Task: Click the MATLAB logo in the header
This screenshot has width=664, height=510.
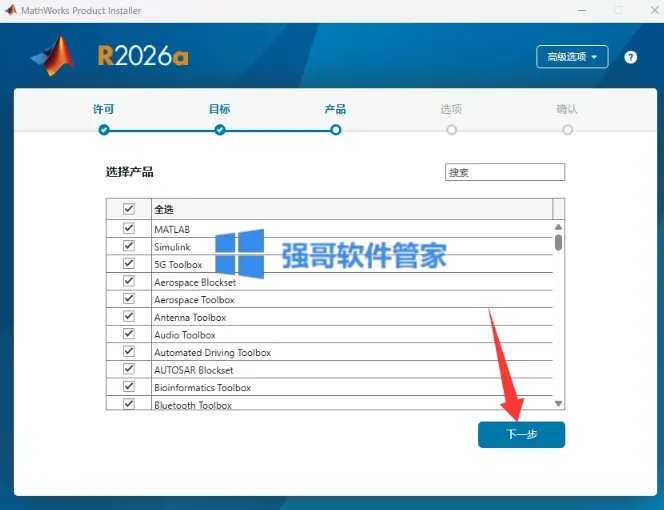Action: 53,56
